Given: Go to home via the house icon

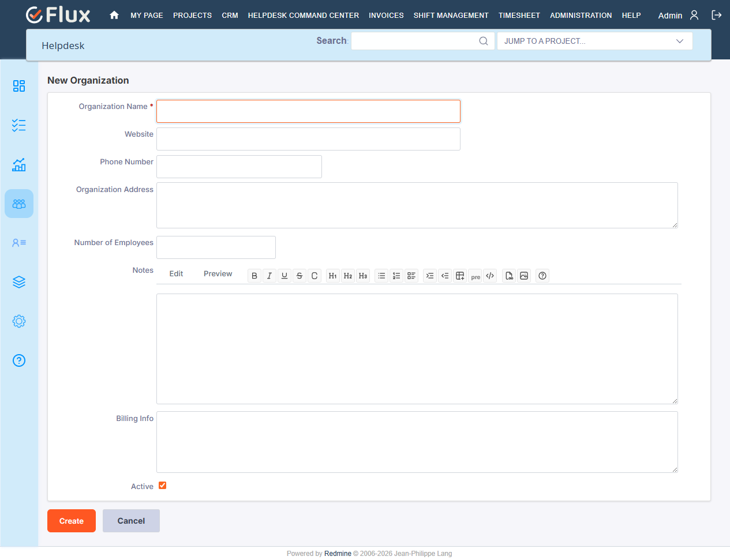Looking at the screenshot, I should (x=114, y=15).
